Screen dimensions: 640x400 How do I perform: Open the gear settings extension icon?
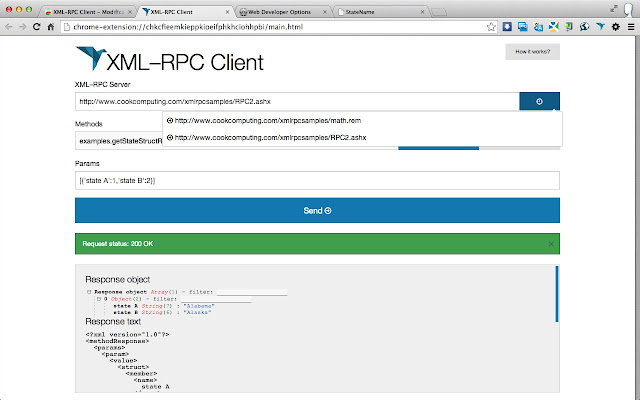616,27
